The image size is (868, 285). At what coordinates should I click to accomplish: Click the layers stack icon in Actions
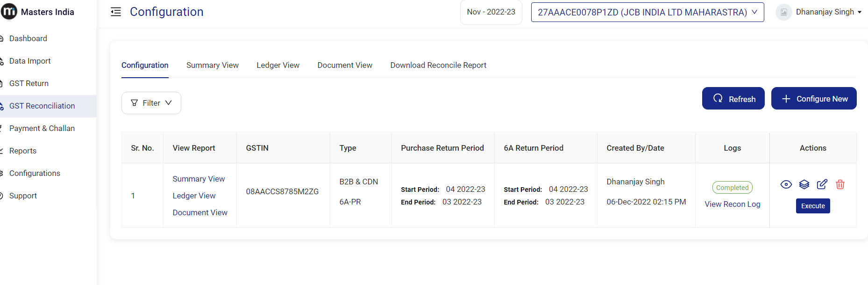tap(804, 184)
